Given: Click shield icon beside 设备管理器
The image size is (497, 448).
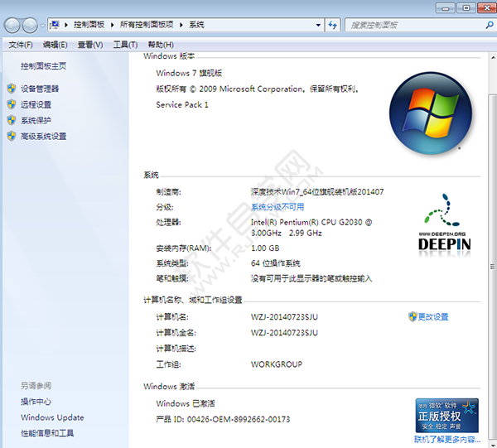Looking at the screenshot, I should 12,89.
